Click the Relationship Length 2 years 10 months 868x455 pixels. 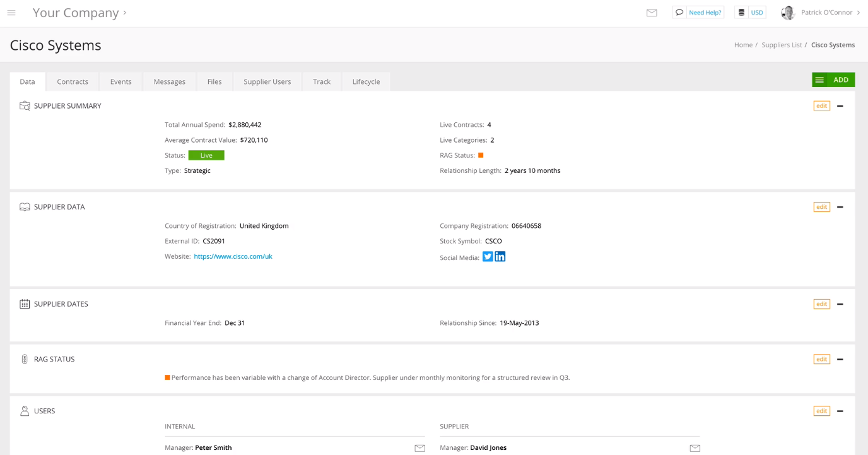click(532, 170)
